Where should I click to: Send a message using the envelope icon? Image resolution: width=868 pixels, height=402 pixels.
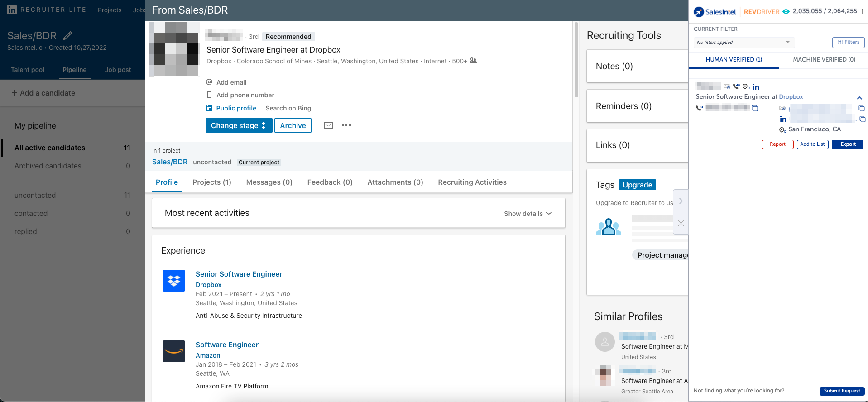[x=328, y=125]
